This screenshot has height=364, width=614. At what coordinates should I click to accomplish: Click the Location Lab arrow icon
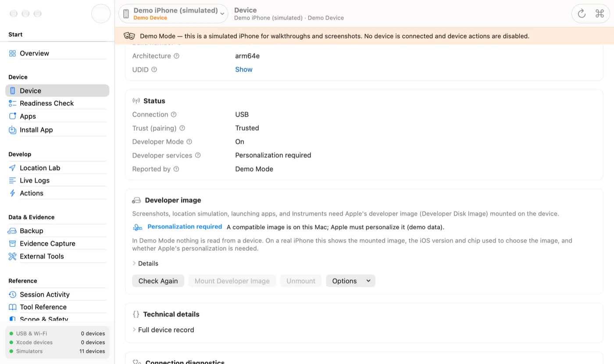(x=12, y=168)
